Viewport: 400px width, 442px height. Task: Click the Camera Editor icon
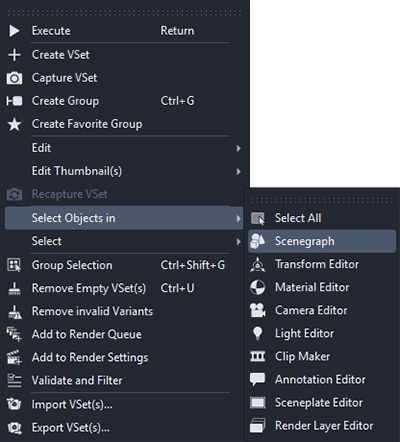[258, 310]
